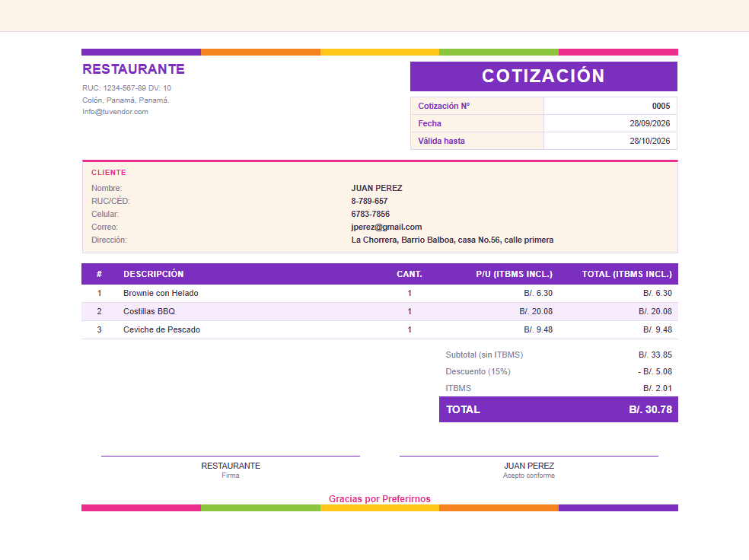Click the Gracias por Preferirnos footer text
Viewport: 749px width, 560px height.
tap(379, 499)
